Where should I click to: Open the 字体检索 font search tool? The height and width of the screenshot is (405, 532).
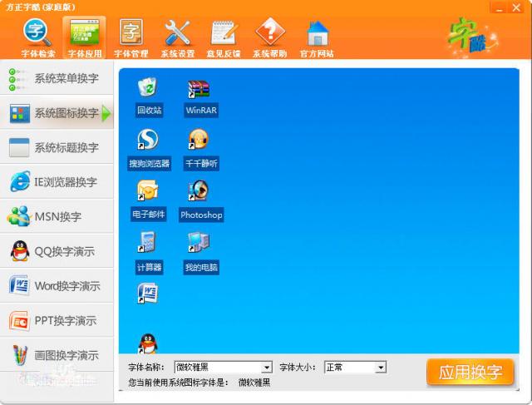pos(37,38)
